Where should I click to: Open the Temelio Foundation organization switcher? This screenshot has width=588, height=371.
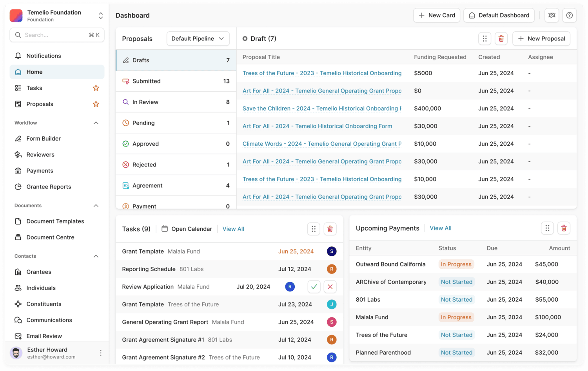[101, 15]
